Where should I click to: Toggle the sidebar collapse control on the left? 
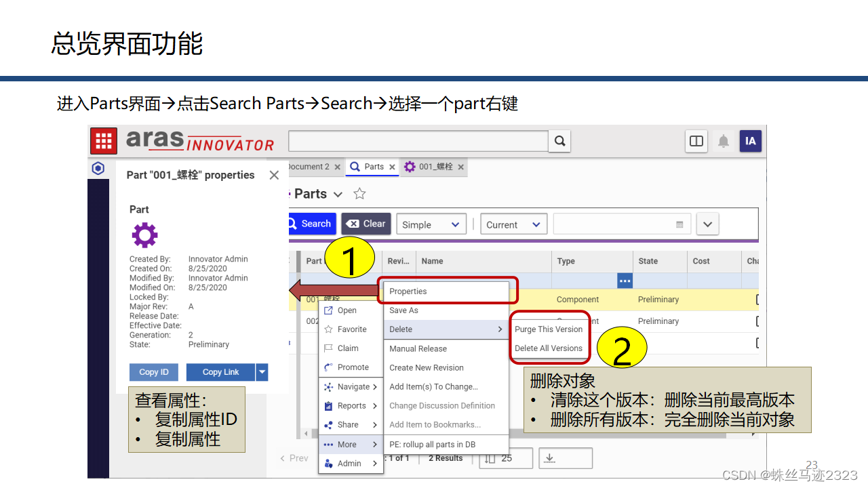[98, 169]
